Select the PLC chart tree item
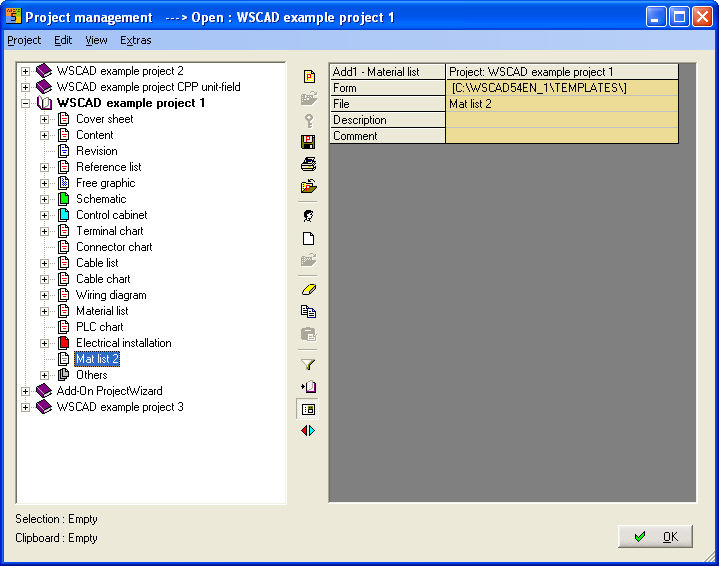This screenshot has height=566, width=719. click(100, 327)
